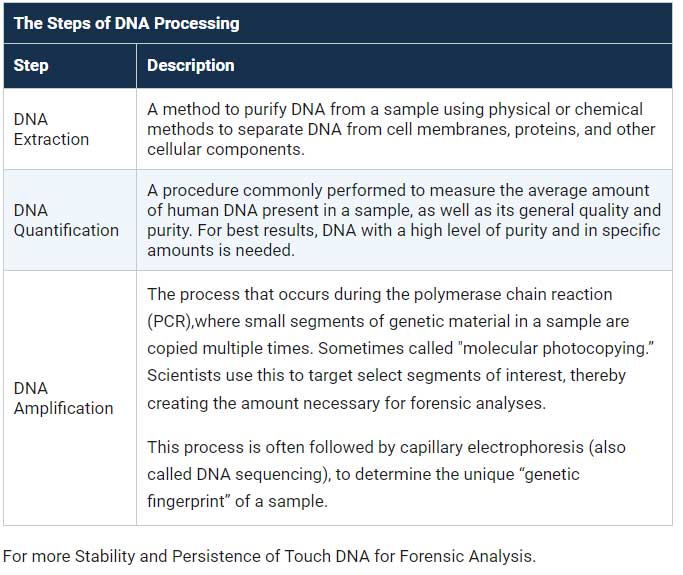This screenshot has height=575, width=683.
Task: Click 'amounts is needed.' in quantification row
Action: (221, 250)
